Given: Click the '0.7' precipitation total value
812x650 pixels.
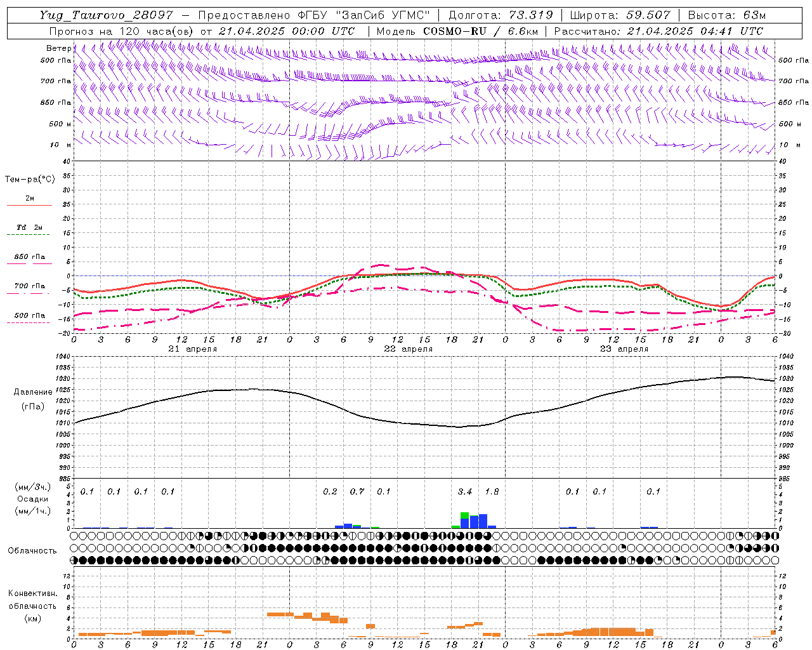Looking at the screenshot, I should point(357,492).
